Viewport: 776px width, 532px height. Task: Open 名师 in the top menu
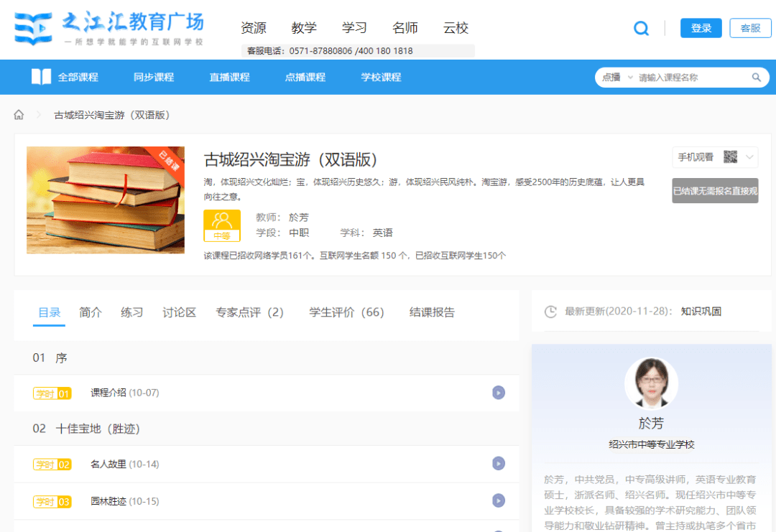pos(405,28)
